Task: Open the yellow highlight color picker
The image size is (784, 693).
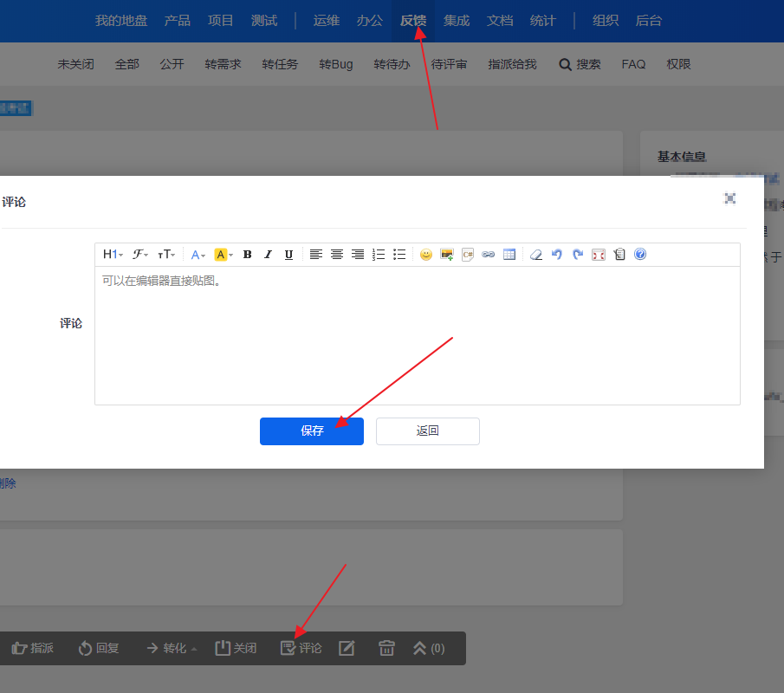Action: [224, 255]
